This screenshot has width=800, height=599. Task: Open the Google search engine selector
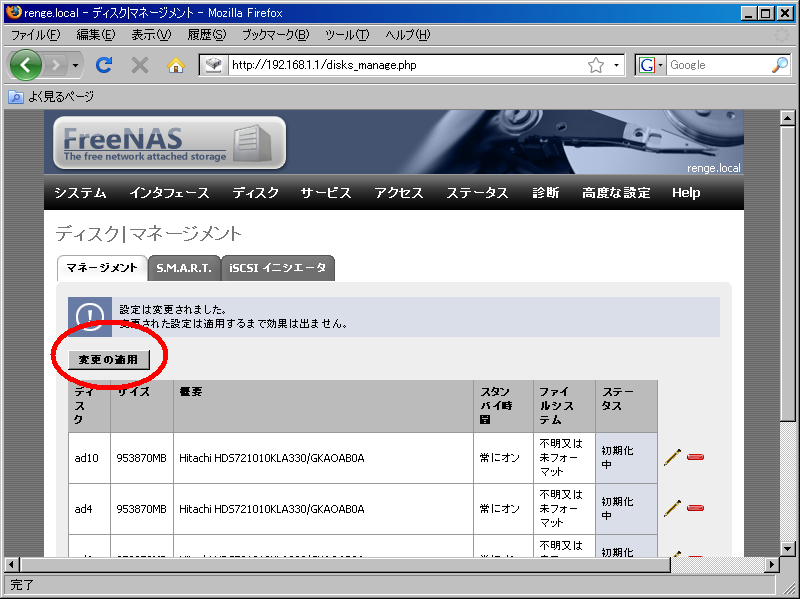click(x=651, y=65)
